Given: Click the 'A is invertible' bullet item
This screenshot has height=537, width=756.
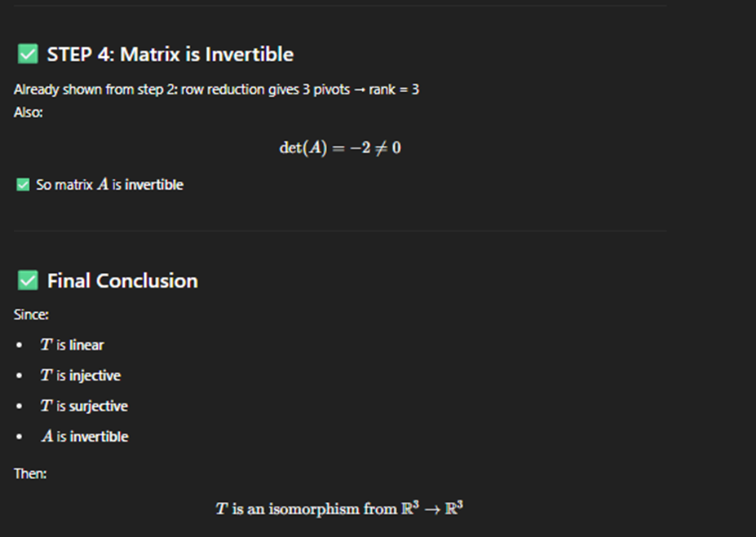Looking at the screenshot, I should (85, 436).
